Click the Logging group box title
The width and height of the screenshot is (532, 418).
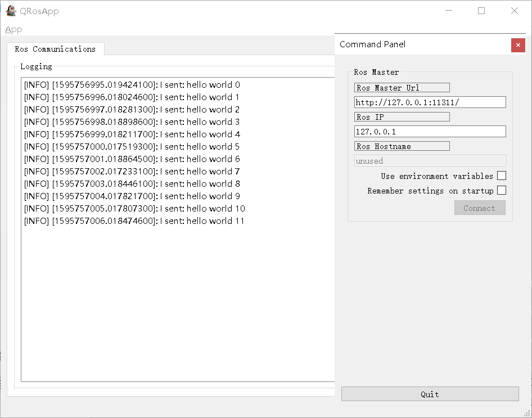pos(36,66)
